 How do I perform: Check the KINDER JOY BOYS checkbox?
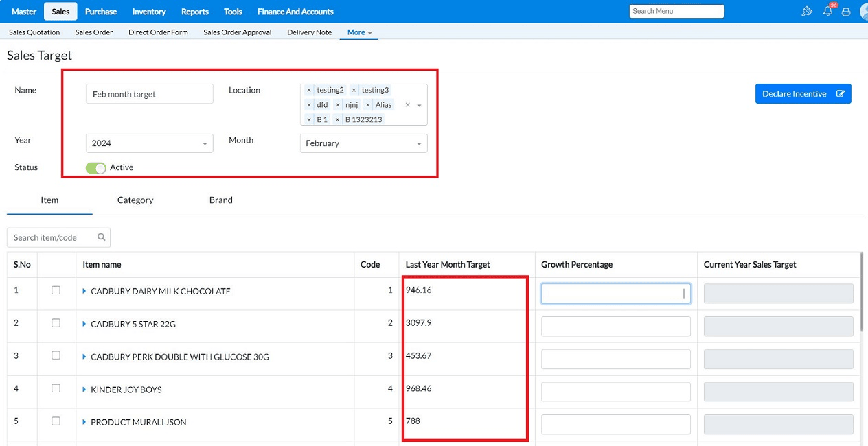(56, 388)
